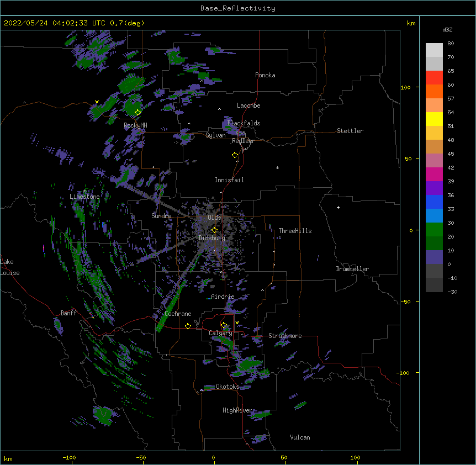476x465 pixels.
Task: Click the Base_Reflectivity title text
Action: point(238,8)
